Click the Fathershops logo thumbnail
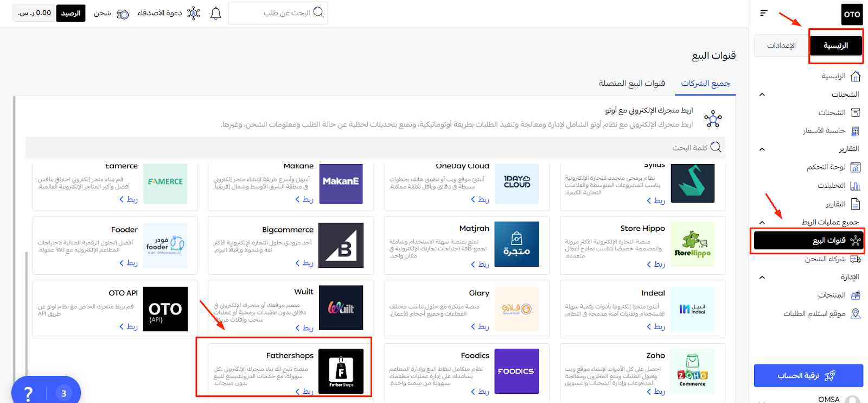The image size is (868, 403). click(341, 371)
